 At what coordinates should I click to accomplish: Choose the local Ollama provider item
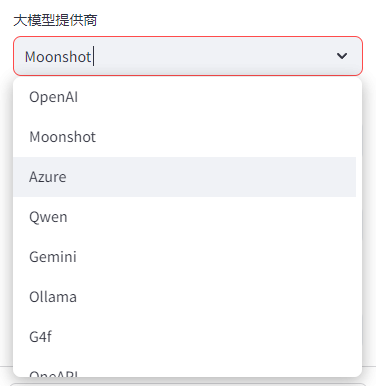coord(184,297)
